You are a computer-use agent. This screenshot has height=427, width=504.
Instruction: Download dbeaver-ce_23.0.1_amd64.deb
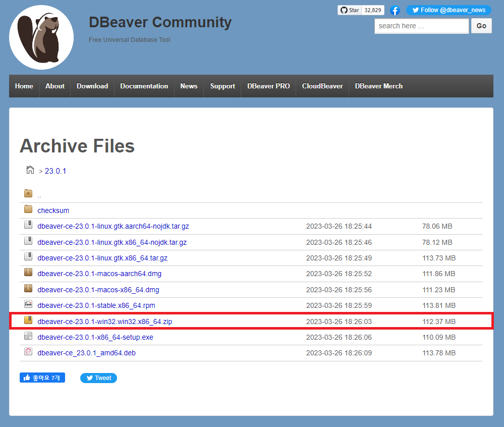tap(86, 353)
